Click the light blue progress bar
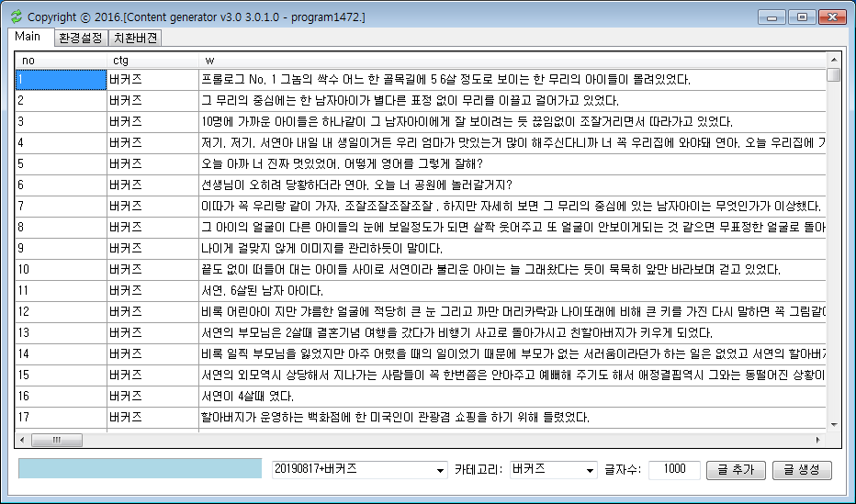This screenshot has height=504, width=856. click(139, 469)
